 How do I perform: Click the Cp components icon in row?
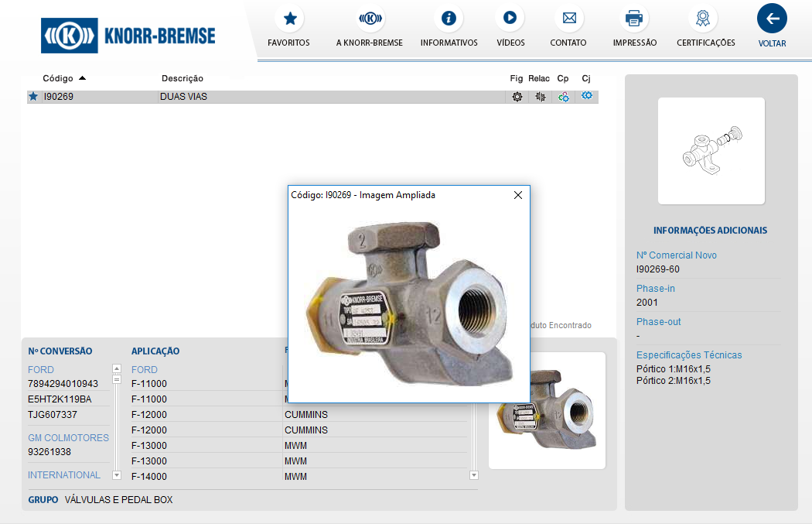(564, 97)
